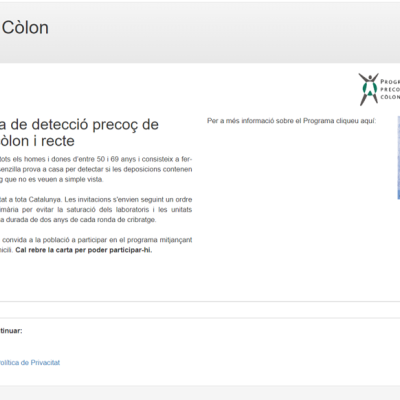The width and height of the screenshot is (400, 400).
Task: Click the 'tinuar:' label
Action: click(x=11, y=331)
